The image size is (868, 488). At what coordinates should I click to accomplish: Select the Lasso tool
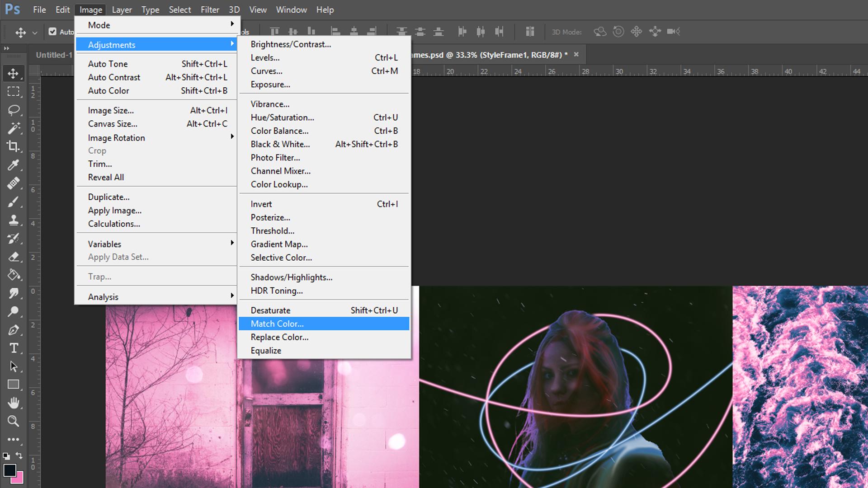tap(14, 110)
